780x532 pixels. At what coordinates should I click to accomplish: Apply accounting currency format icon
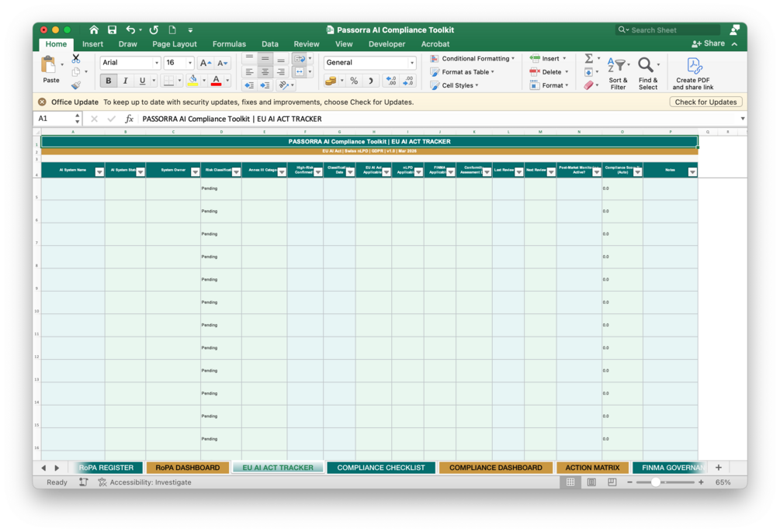coord(331,81)
